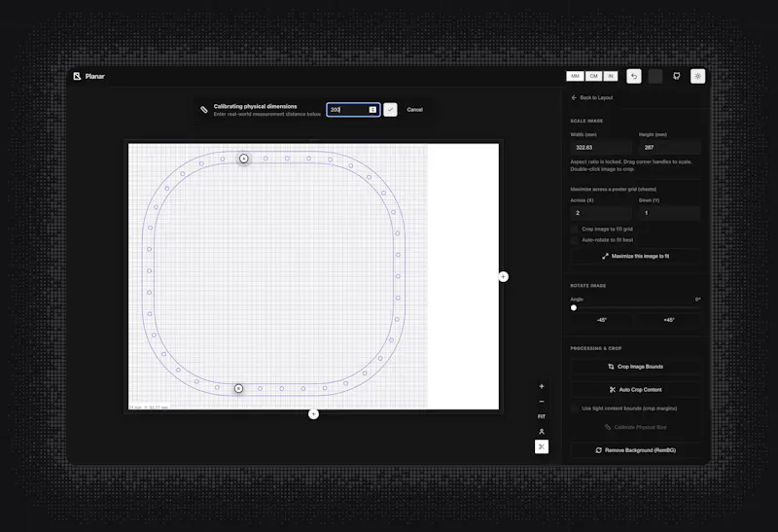Switch units to MM

[x=575, y=76]
